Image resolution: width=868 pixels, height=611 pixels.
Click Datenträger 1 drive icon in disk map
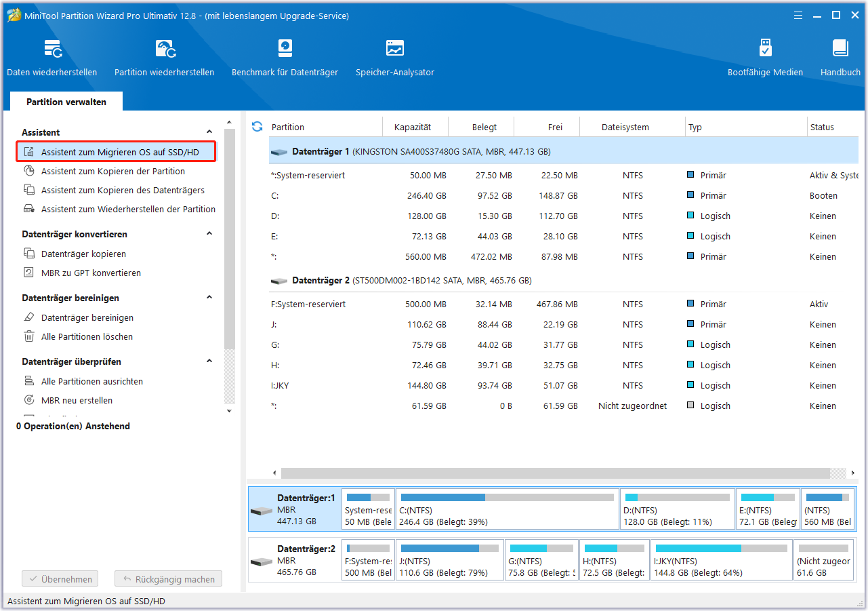(x=262, y=510)
